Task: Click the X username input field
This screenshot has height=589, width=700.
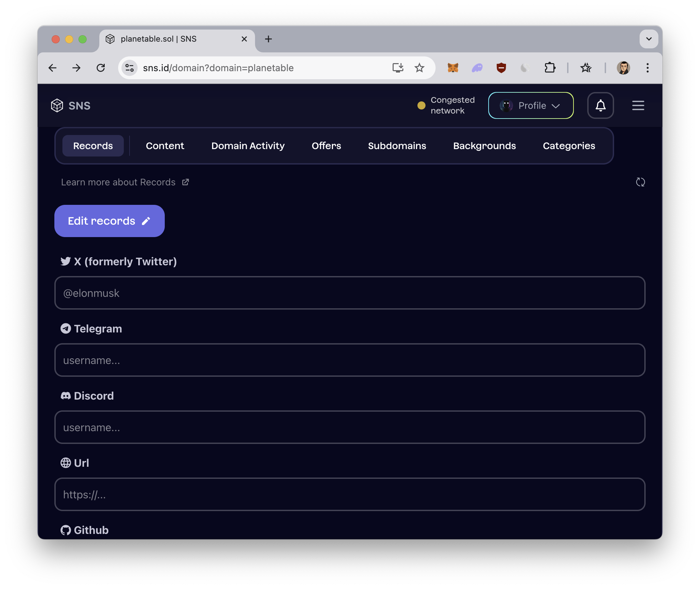Action: (350, 293)
